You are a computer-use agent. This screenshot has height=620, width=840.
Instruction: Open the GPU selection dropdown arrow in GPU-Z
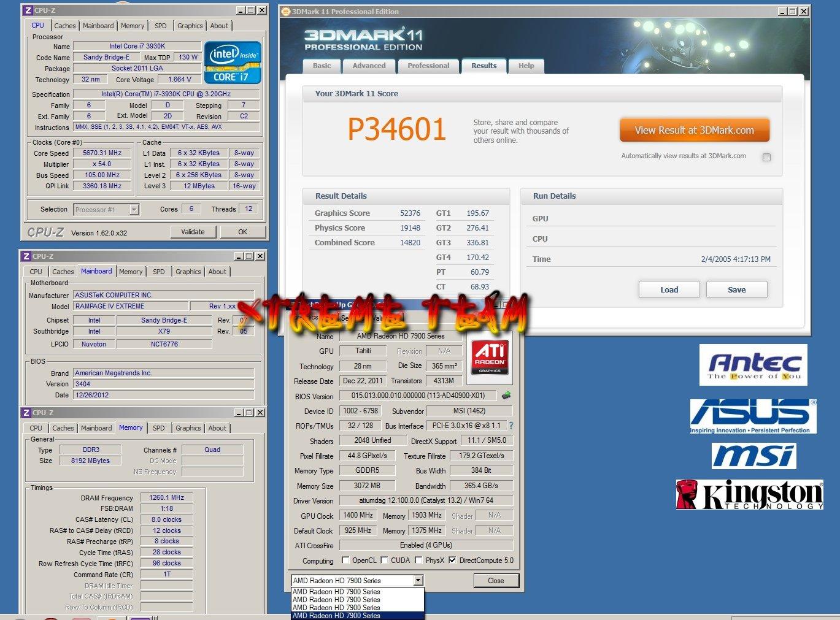pos(418,580)
